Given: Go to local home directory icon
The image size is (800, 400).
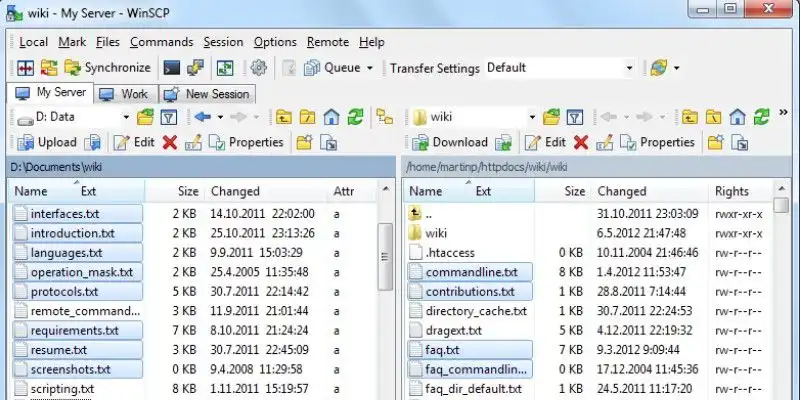Looking at the screenshot, I should coord(331,117).
